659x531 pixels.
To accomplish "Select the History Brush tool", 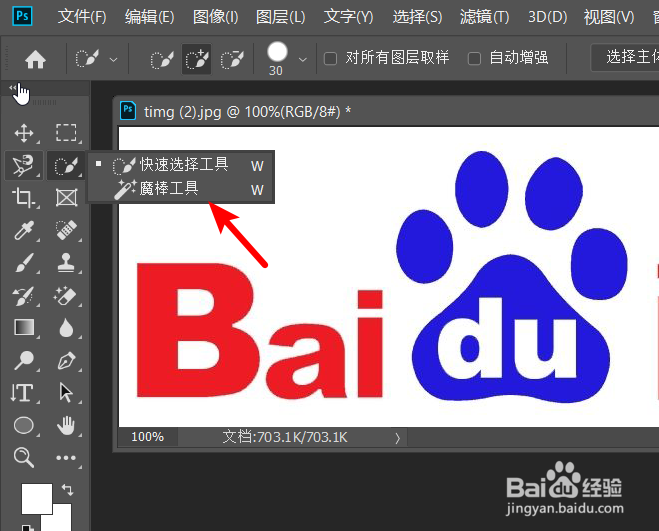I will [24, 296].
